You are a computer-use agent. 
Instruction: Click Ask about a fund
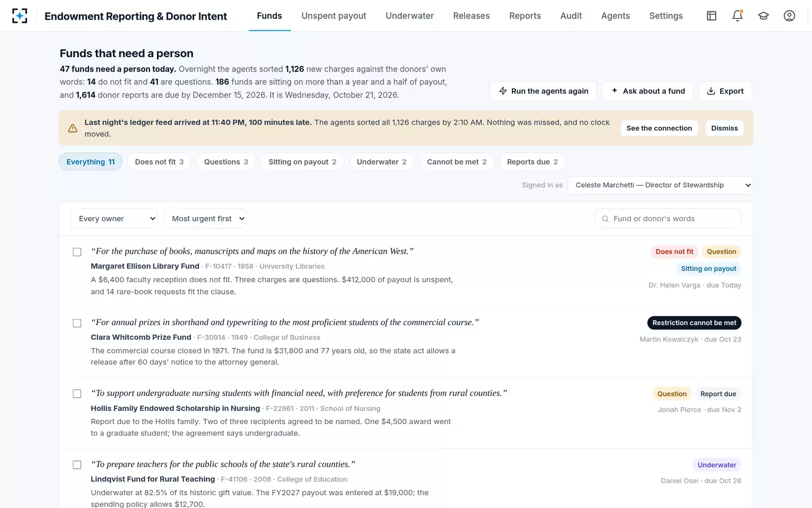(x=648, y=91)
